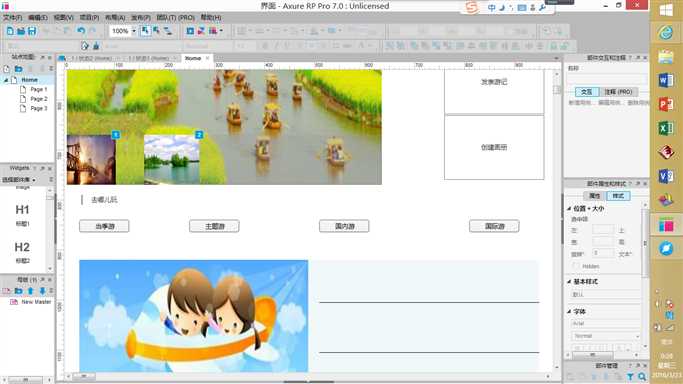Image resolution: width=683 pixels, height=384 pixels.
Task: Click the paint bucket format icon
Action: 85,46
